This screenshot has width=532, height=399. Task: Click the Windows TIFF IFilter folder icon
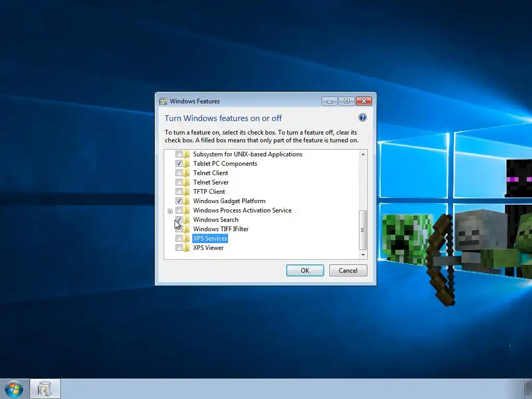[x=187, y=229]
